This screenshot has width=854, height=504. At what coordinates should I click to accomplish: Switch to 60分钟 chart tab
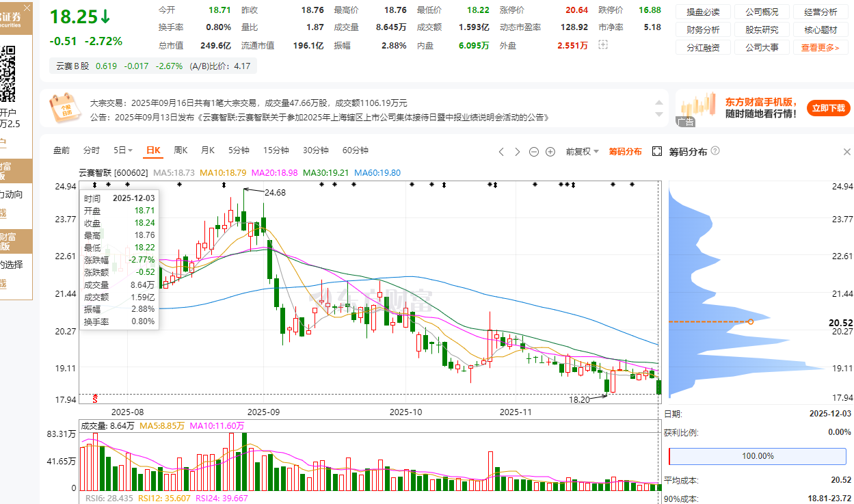pos(356,150)
